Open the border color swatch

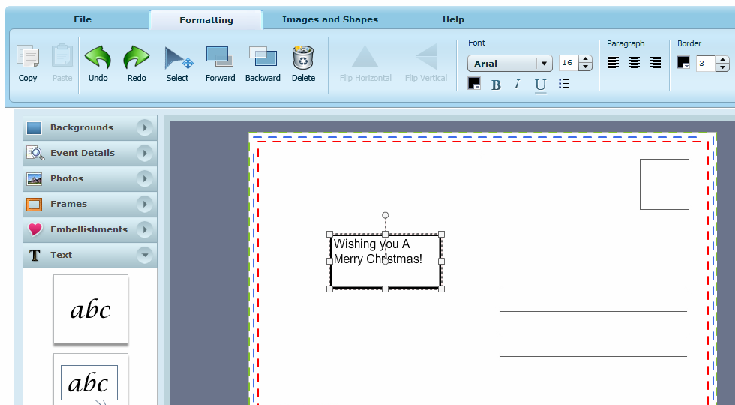(x=683, y=62)
